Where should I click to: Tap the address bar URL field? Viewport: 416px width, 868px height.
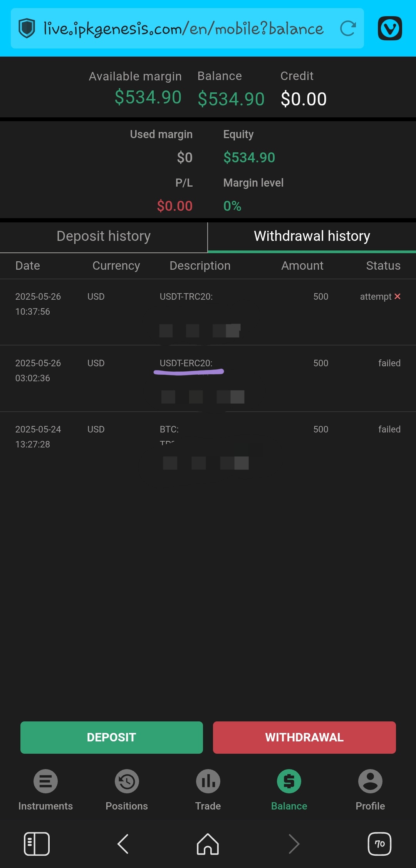[183, 28]
